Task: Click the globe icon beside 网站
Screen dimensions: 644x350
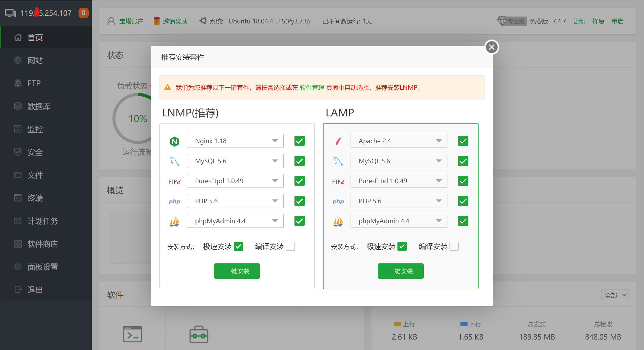Action: point(18,60)
